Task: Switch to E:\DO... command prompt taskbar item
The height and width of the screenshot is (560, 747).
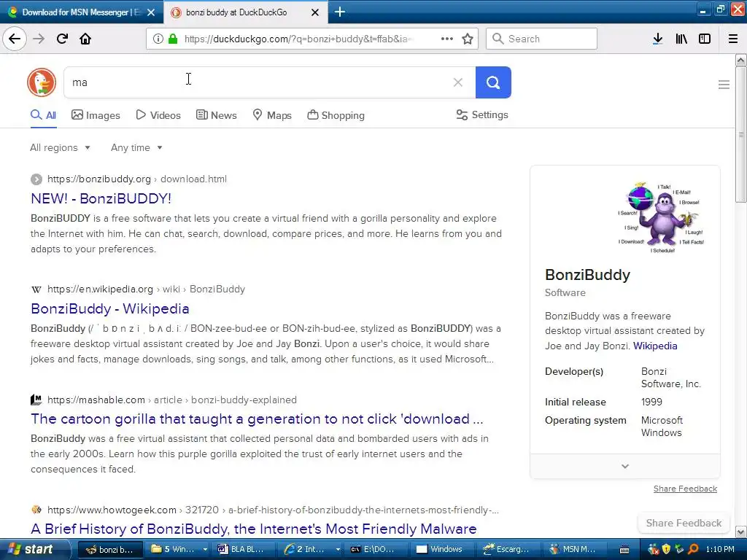Action: point(377,549)
